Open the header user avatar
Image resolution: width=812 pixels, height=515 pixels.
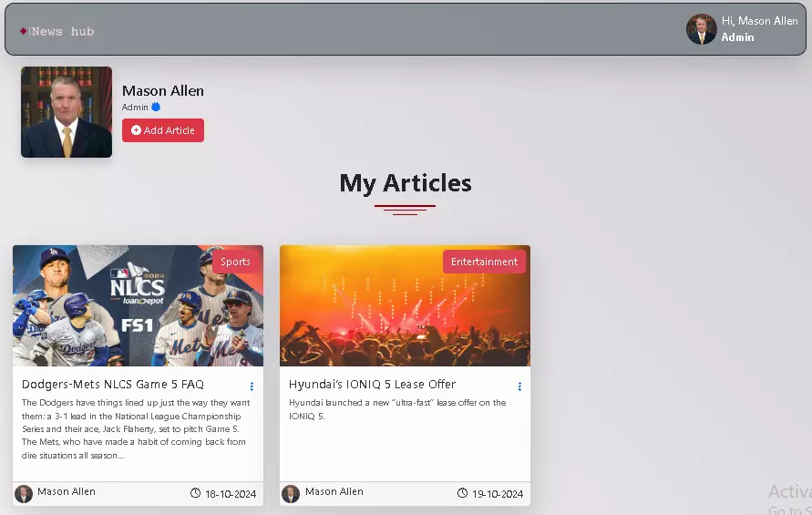click(x=701, y=29)
